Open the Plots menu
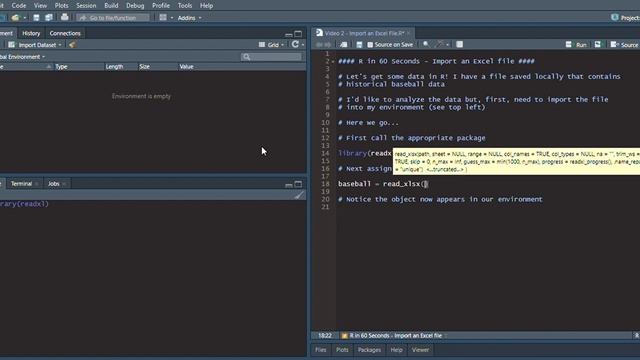The height and width of the screenshot is (360, 640). [x=62, y=6]
